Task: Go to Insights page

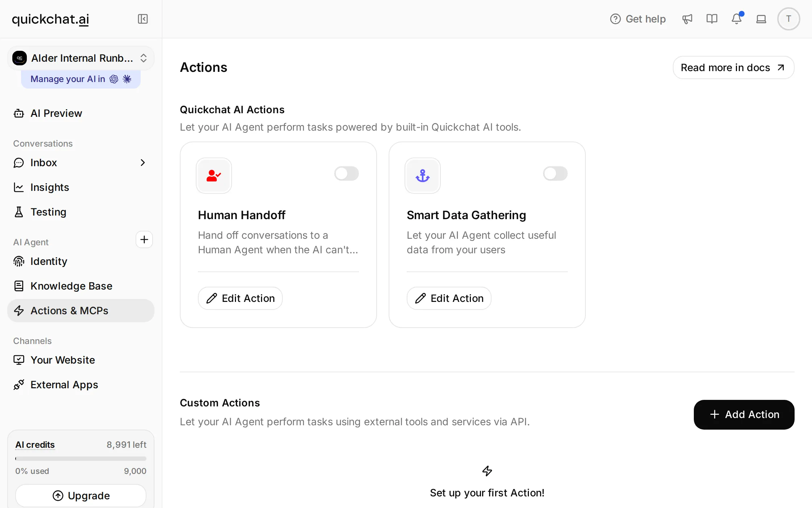Action: pyautogui.click(x=81, y=187)
